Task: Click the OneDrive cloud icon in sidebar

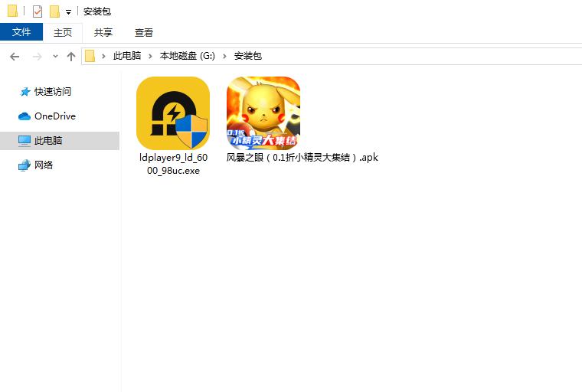Action: pos(25,116)
